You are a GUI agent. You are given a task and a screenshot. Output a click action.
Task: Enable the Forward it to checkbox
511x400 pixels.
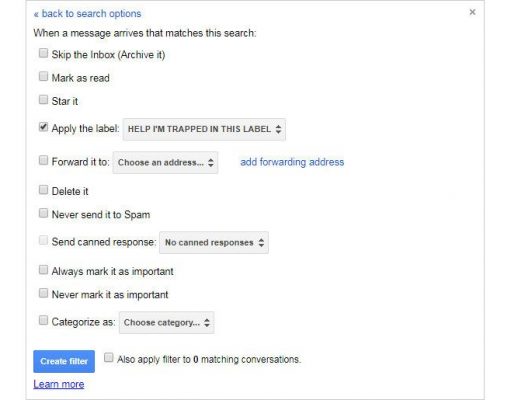[x=43, y=160]
